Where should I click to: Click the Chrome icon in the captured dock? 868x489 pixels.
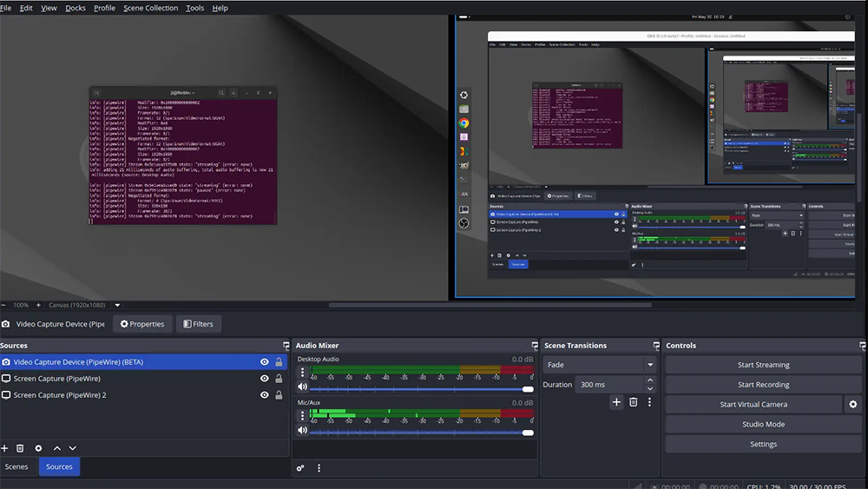click(x=464, y=123)
